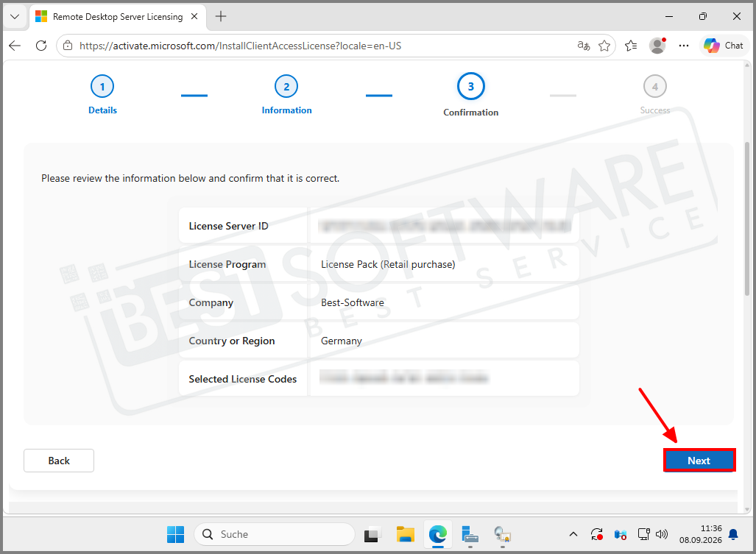Click the Selected License Codes label
The width and height of the screenshot is (756, 554).
tap(242, 379)
